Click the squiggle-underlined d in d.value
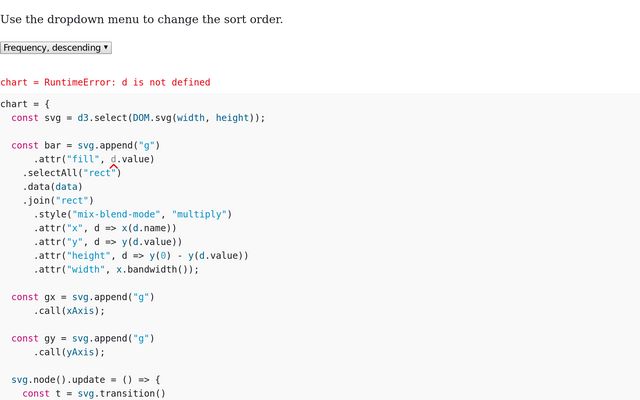The height and width of the screenshot is (400, 640). [x=113, y=159]
